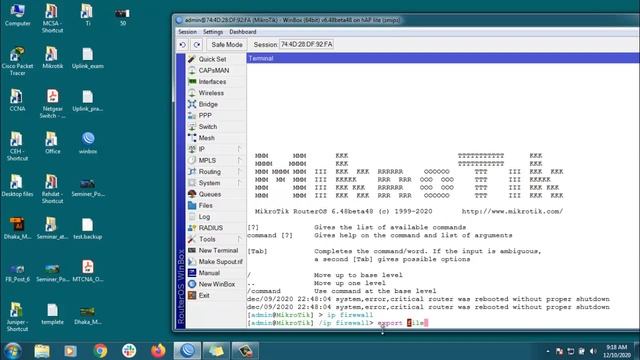
Task: Open the Windows Start button
Action: pyautogui.click(x=12, y=351)
